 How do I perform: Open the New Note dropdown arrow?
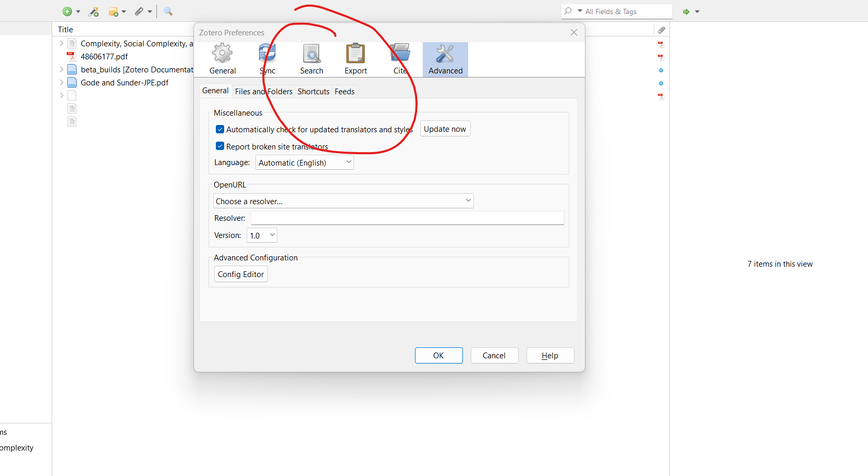click(x=124, y=11)
